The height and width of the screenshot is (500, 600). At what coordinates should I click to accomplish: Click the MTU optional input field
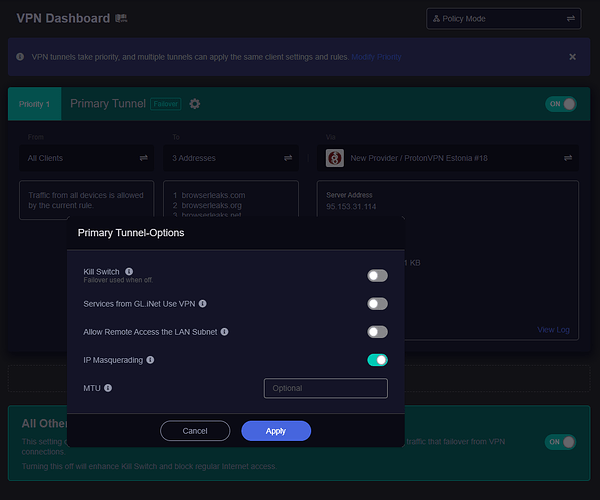click(x=325, y=388)
